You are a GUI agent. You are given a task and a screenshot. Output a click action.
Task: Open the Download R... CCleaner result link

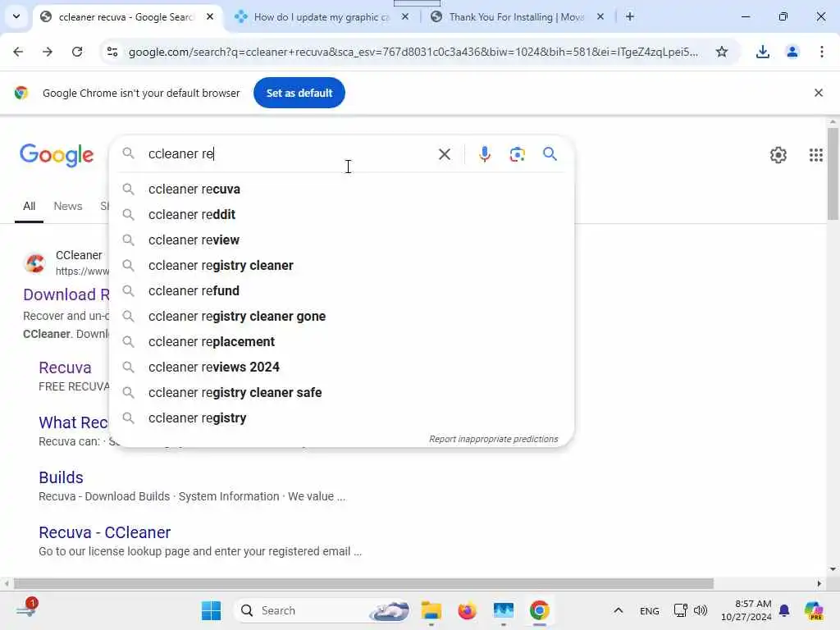66,294
